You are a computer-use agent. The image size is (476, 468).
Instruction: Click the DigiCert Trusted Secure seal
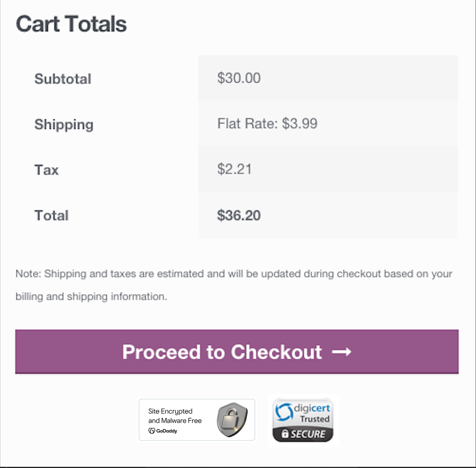pos(303,420)
